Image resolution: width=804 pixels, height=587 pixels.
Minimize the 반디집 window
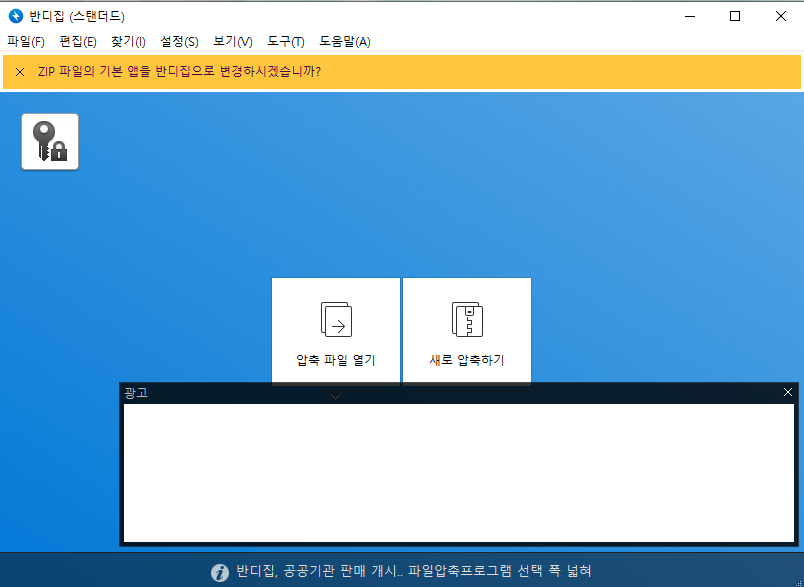click(x=690, y=16)
